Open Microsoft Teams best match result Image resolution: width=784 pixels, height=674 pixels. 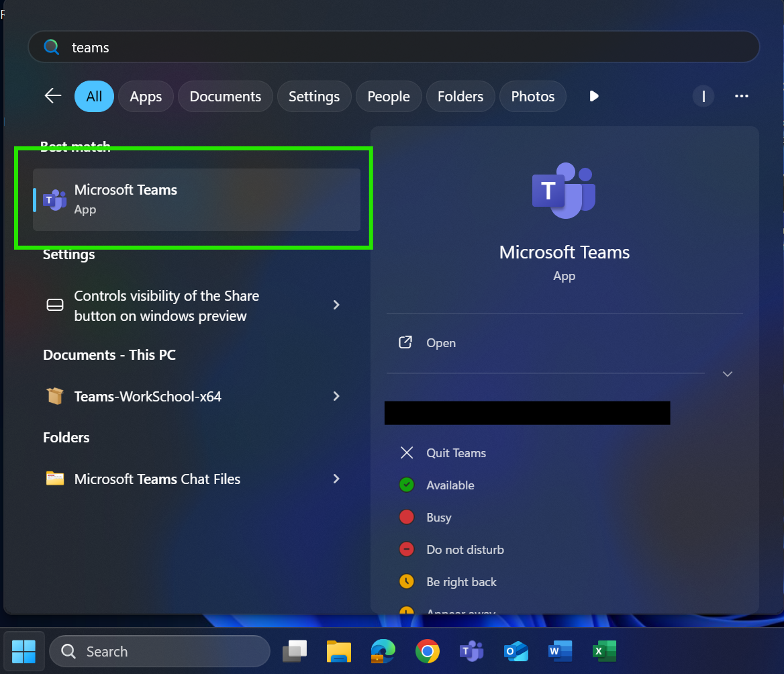coord(197,199)
